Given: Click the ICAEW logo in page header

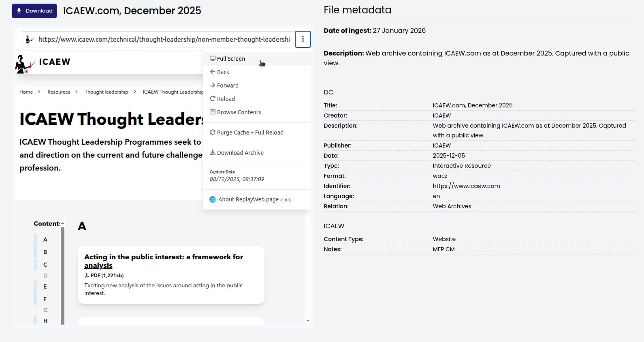Looking at the screenshot, I should [43, 63].
